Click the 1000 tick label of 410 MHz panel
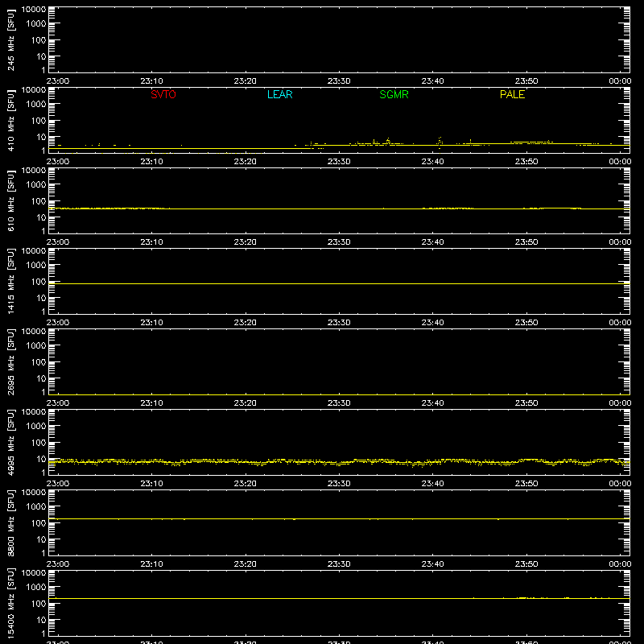This screenshot has height=644, width=644. [x=36, y=105]
